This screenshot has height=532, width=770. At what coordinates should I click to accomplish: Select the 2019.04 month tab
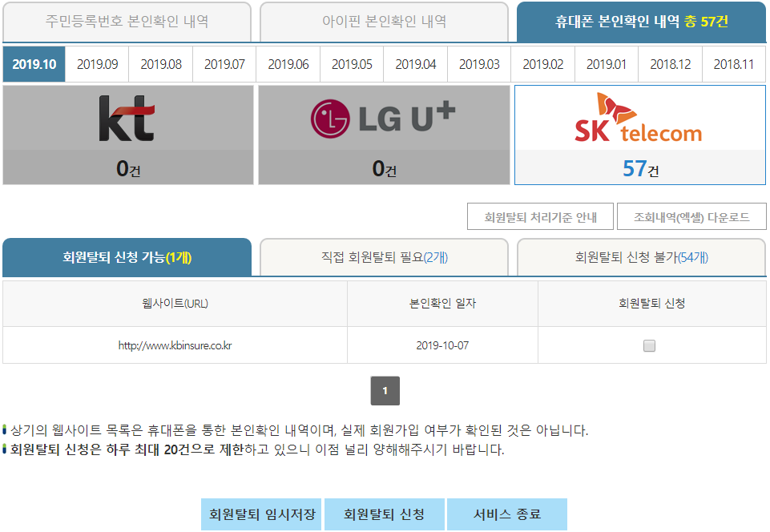coord(415,64)
